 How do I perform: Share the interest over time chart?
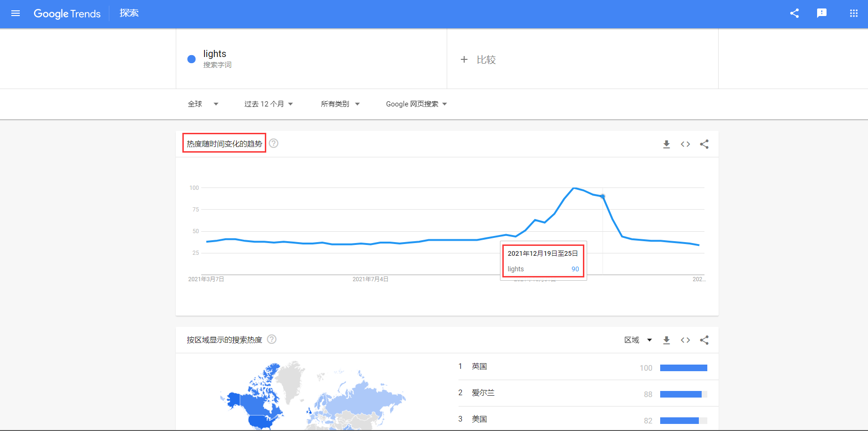coord(704,144)
